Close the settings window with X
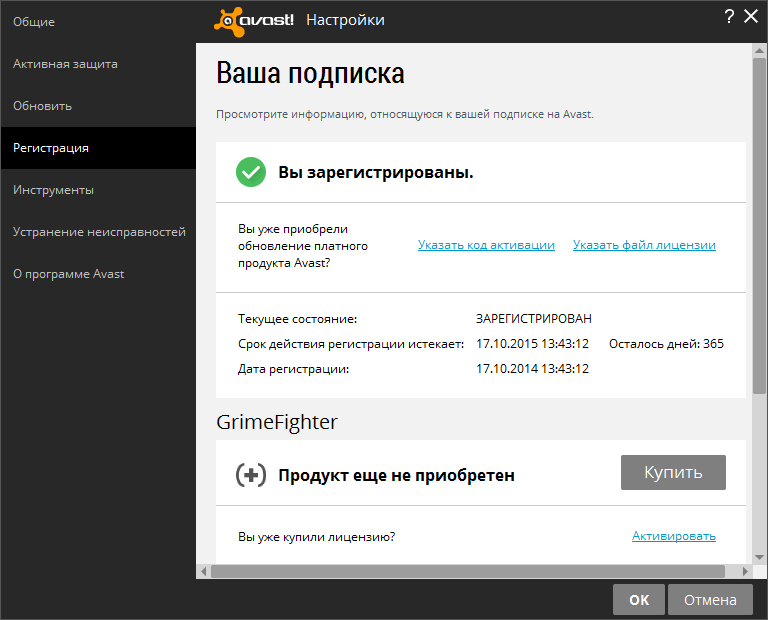The width and height of the screenshot is (768, 620). [751, 16]
